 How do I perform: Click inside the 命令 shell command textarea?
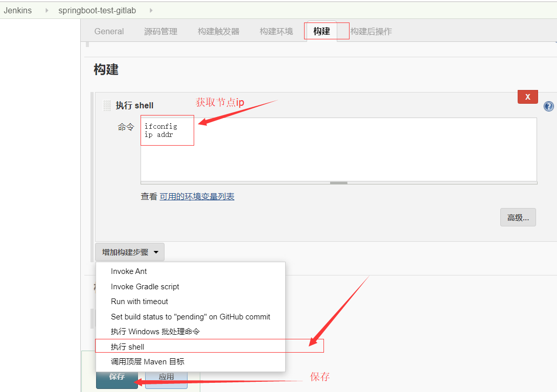click(167, 130)
